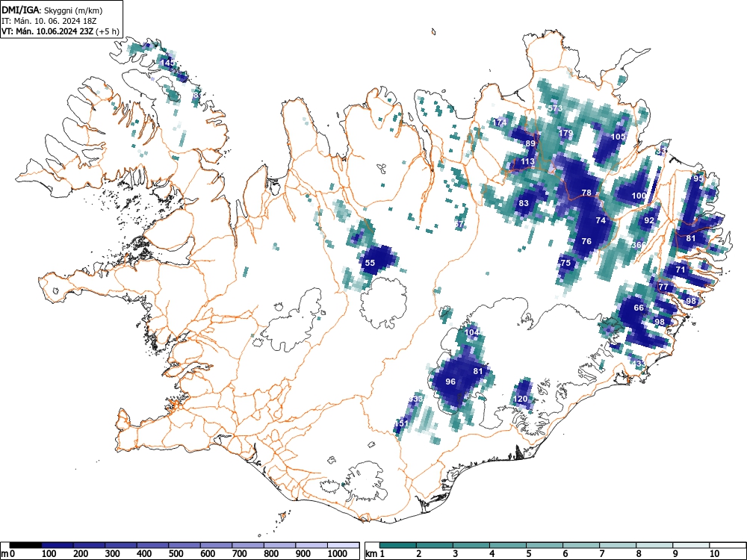Image resolution: width=747 pixels, height=560 pixels.
Task: Click the map value 120
Action: click(x=520, y=399)
